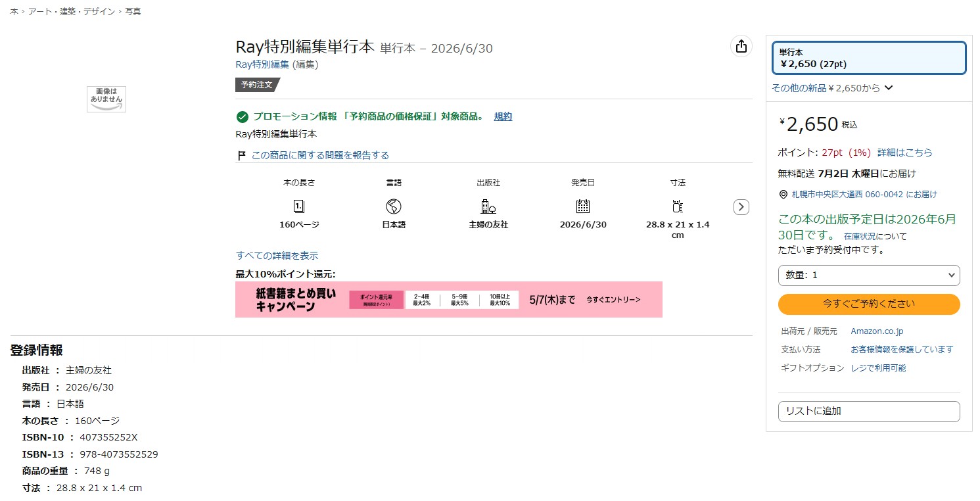Click the '27pt (1%)' points value

click(x=846, y=153)
